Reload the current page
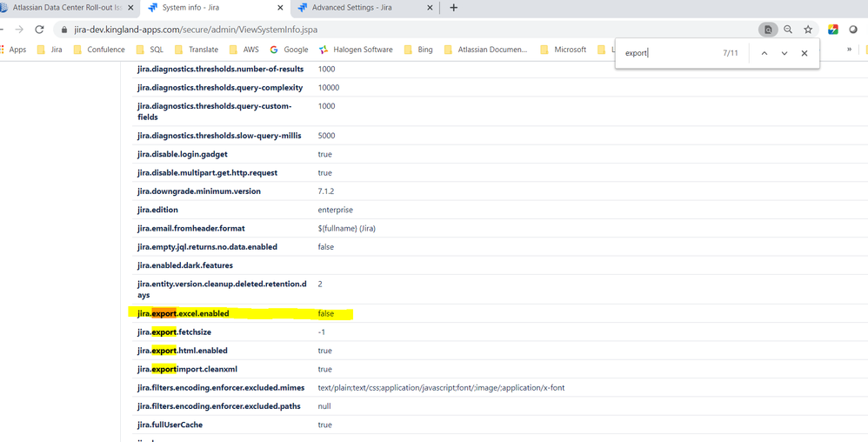This screenshot has width=868, height=442. (39, 30)
